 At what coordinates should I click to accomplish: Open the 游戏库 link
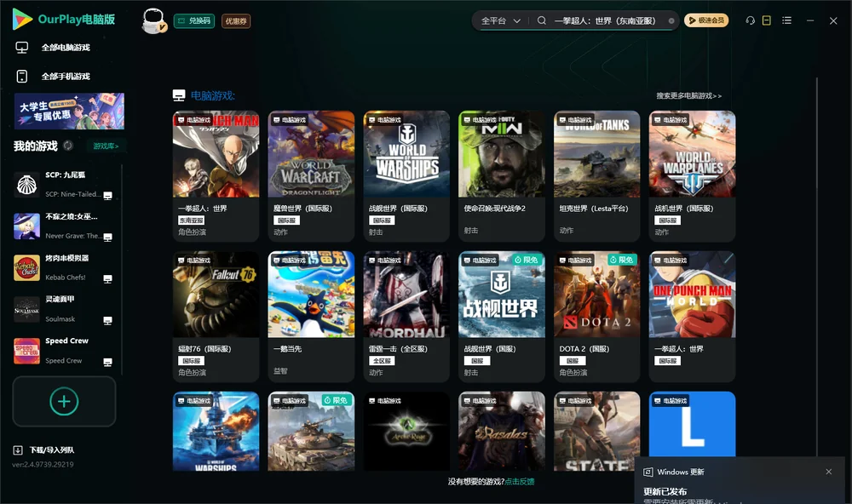coord(106,146)
